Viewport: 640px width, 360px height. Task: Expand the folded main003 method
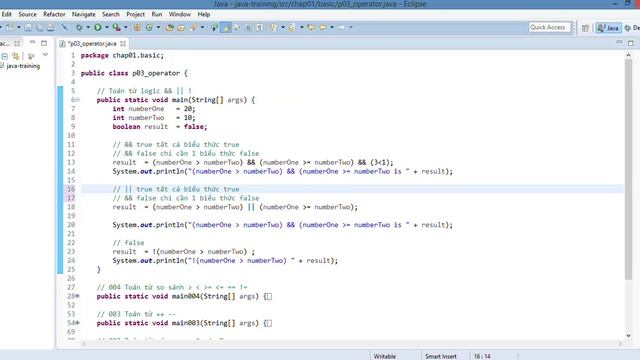(x=78, y=323)
